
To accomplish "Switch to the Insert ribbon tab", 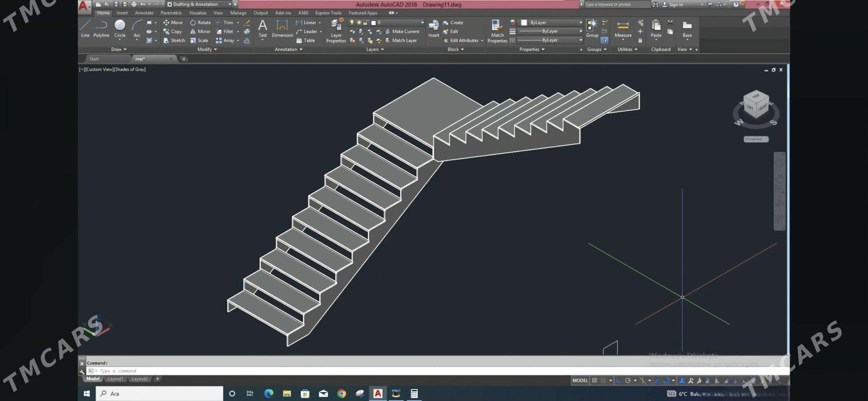I will (x=122, y=12).
